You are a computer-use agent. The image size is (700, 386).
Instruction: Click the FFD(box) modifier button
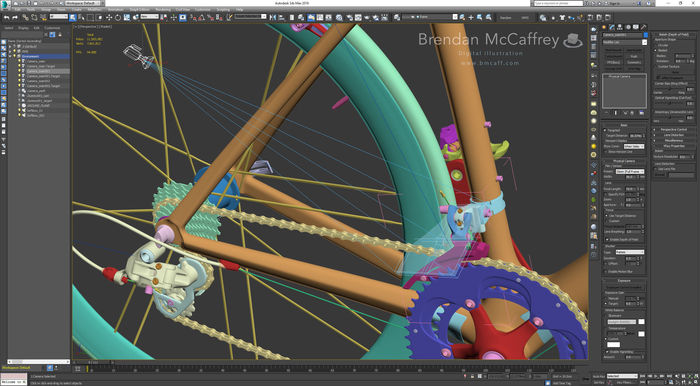[x=614, y=62]
